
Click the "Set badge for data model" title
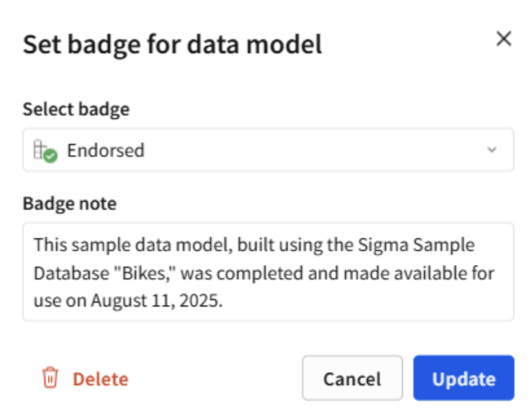(173, 44)
